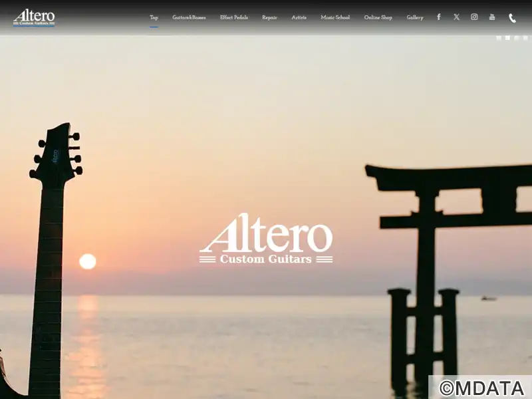Open the Artists page
532x399 pixels.
(x=299, y=17)
